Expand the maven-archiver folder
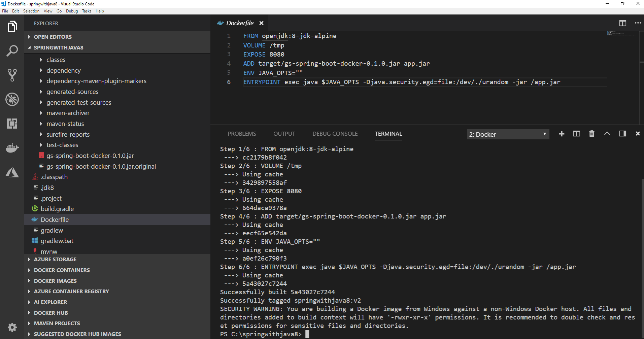This screenshot has width=644, height=339. pyautogui.click(x=117, y=113)
